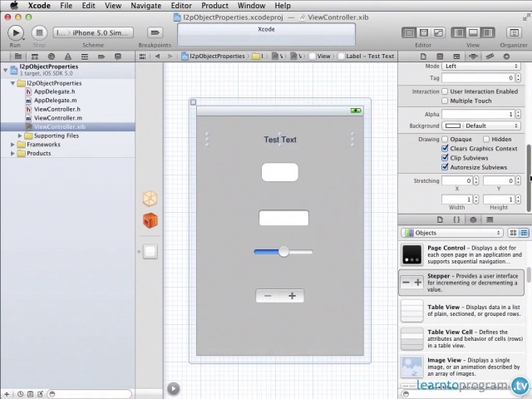The width and height of the screenshot is (532, 399).
Task: Collapse the l2pObjectProperties group folder
Action: (x=13, y=83)
